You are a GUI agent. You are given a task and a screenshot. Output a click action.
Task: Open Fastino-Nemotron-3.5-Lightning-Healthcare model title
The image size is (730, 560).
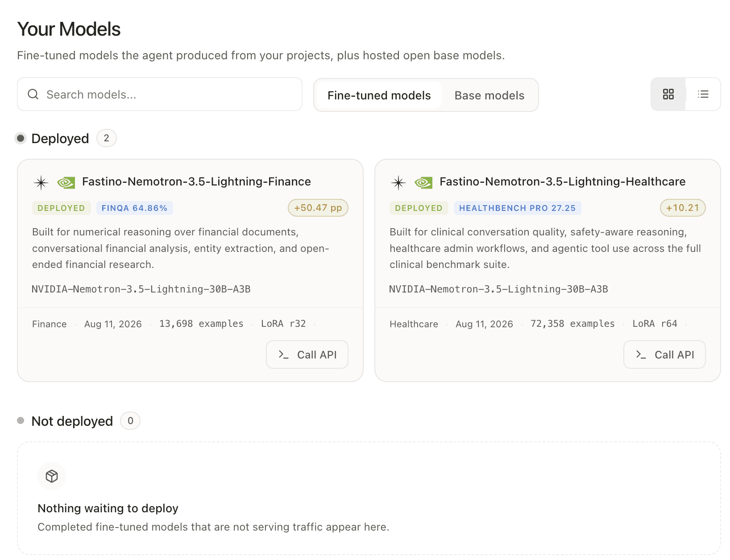562,181
